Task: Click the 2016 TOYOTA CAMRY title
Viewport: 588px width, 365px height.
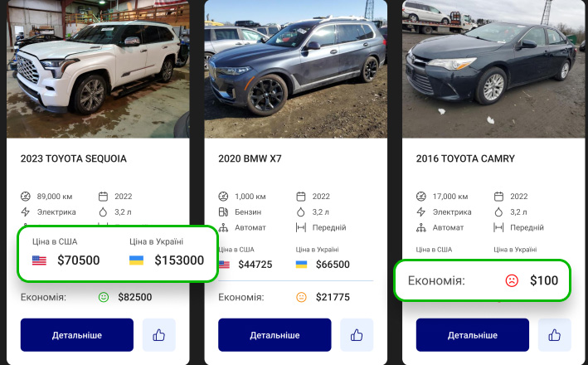Action: coord(465,158)
